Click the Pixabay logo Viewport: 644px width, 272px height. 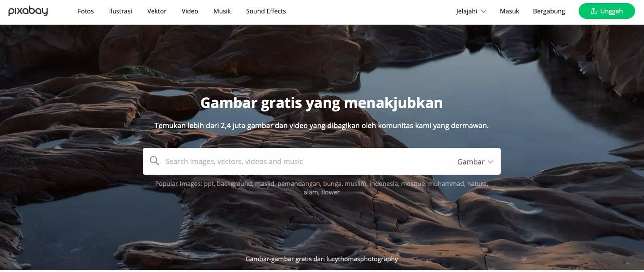pos(28,11)
